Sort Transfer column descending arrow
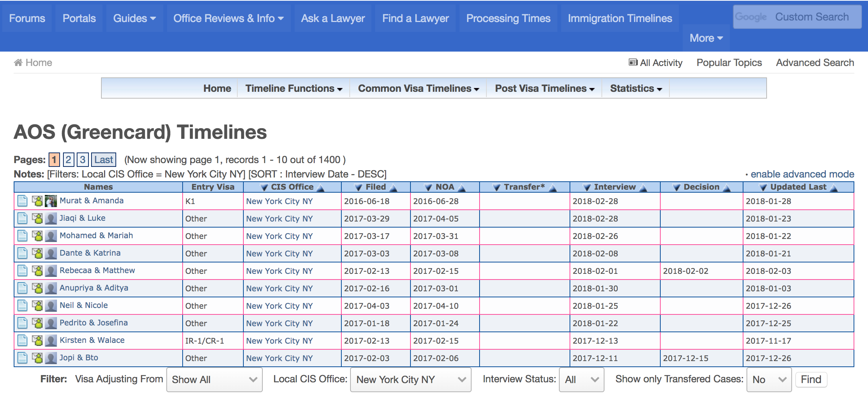 pyautogui.click(x=496, y=187)
